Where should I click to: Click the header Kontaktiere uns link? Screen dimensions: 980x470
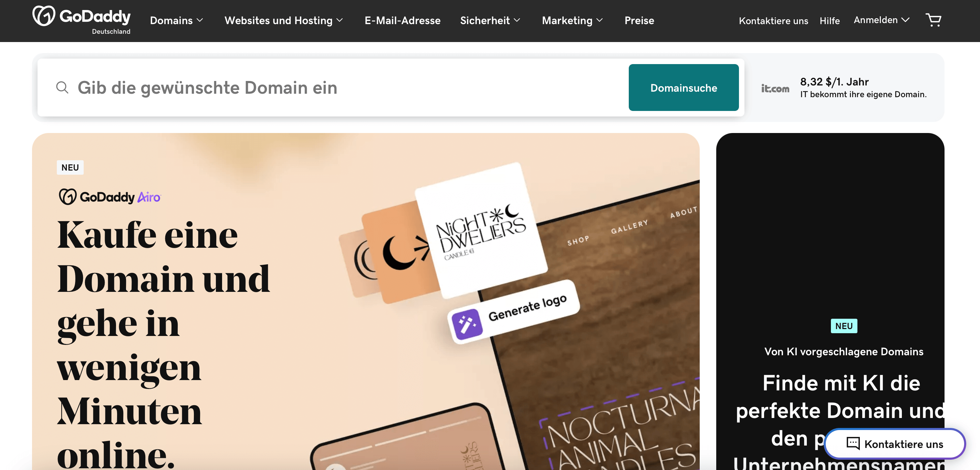(x=773, y=21)
